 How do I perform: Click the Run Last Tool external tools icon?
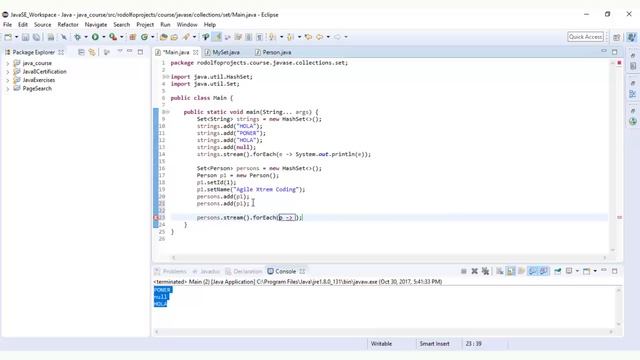113,37
